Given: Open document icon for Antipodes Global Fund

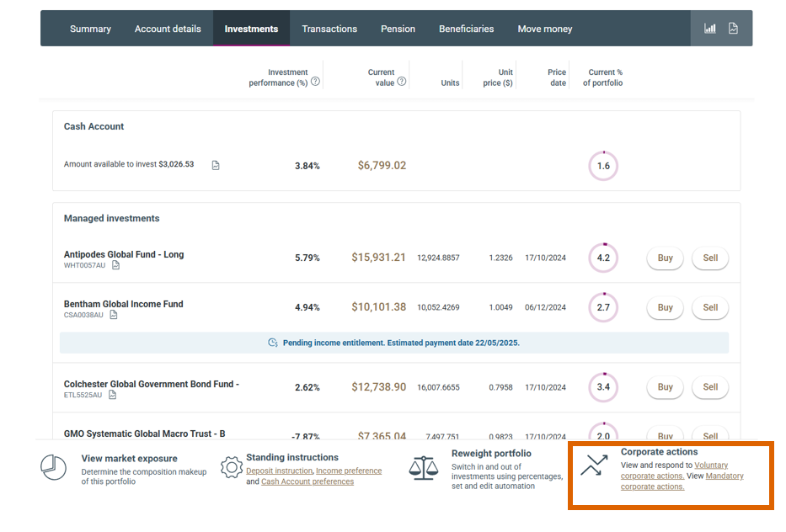Looking at the screenshot, I should [x=115, y=265].
